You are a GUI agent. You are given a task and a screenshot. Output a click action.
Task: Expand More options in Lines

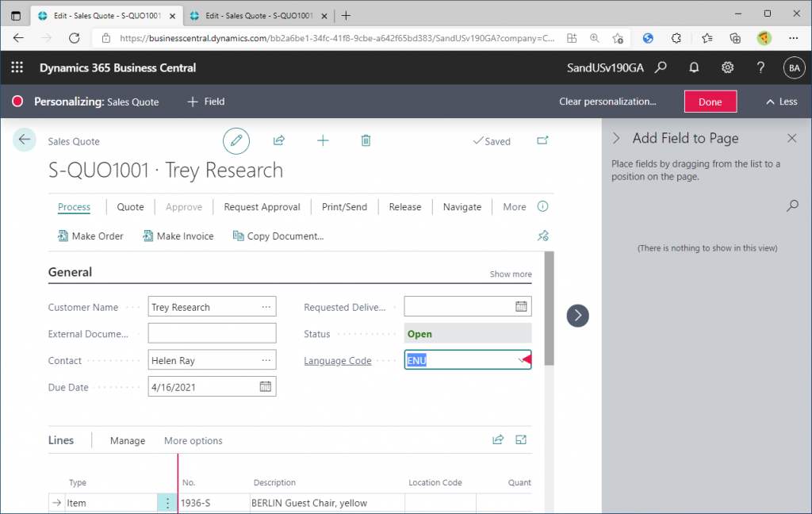click(193, 440)
